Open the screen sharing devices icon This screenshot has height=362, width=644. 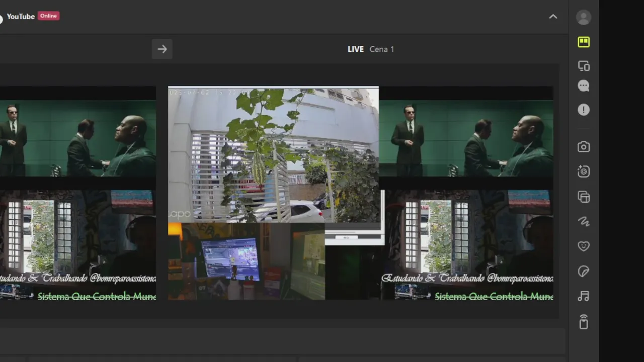click(x=584, y=66)
